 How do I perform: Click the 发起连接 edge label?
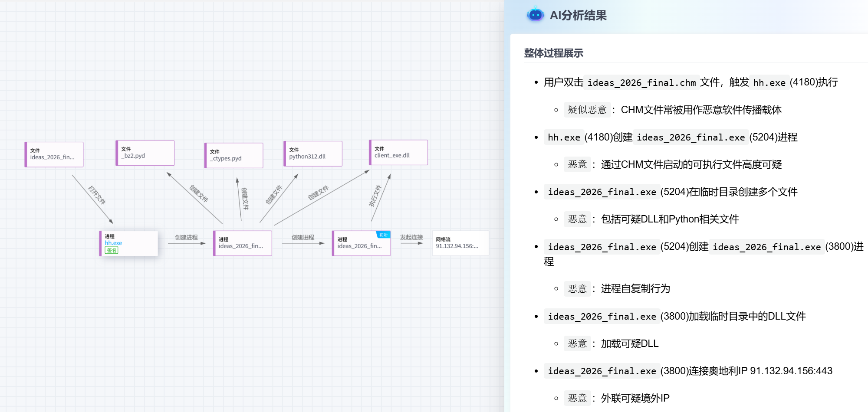pos(411,237)
